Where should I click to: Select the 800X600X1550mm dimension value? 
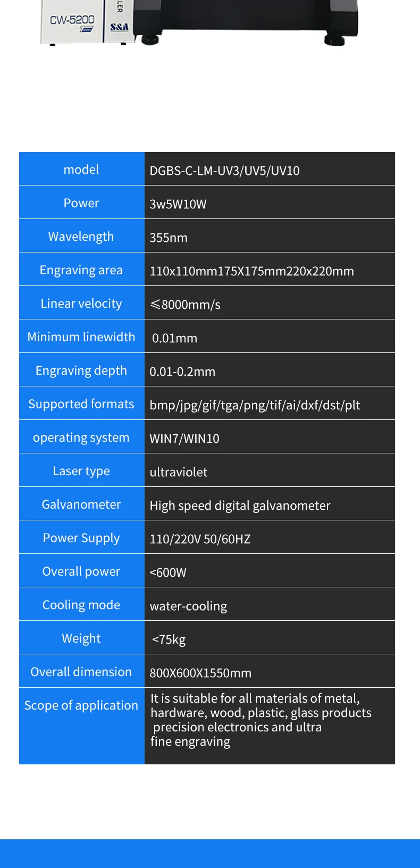coord(200,673)
